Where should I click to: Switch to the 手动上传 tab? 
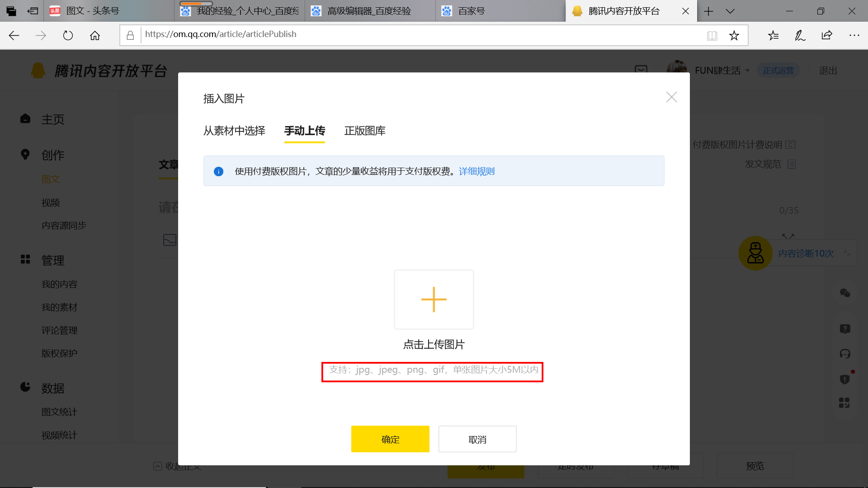(304, 131)
